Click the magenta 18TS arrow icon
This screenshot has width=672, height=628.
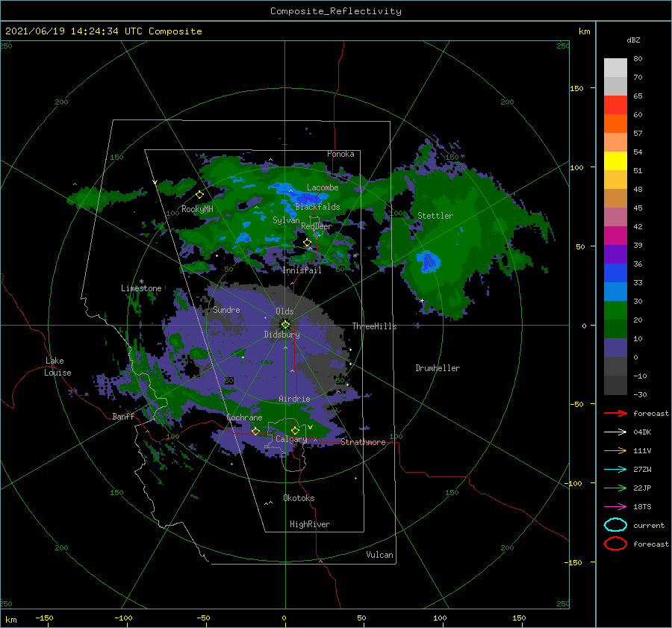tap(615, 507)
